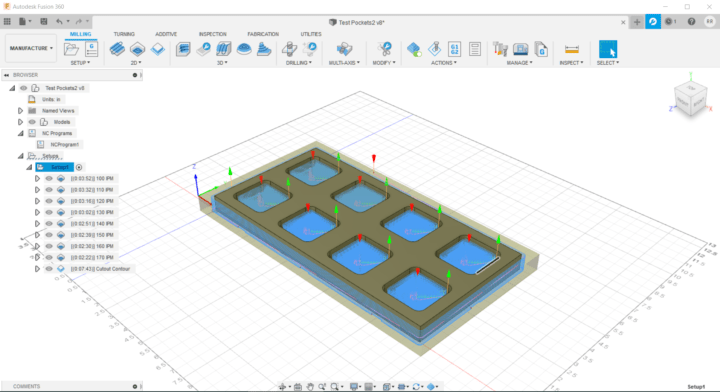Switch to the TURNING tab
The width and height of the screenshot is (720, 392).
pos(124,34)
